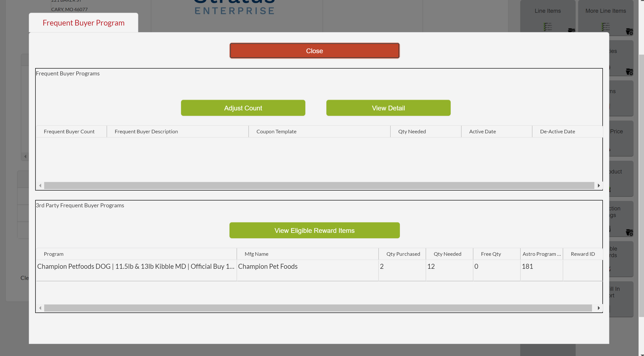
Task: Open View Detail for frequent buyer program
Action: [388, 108]
